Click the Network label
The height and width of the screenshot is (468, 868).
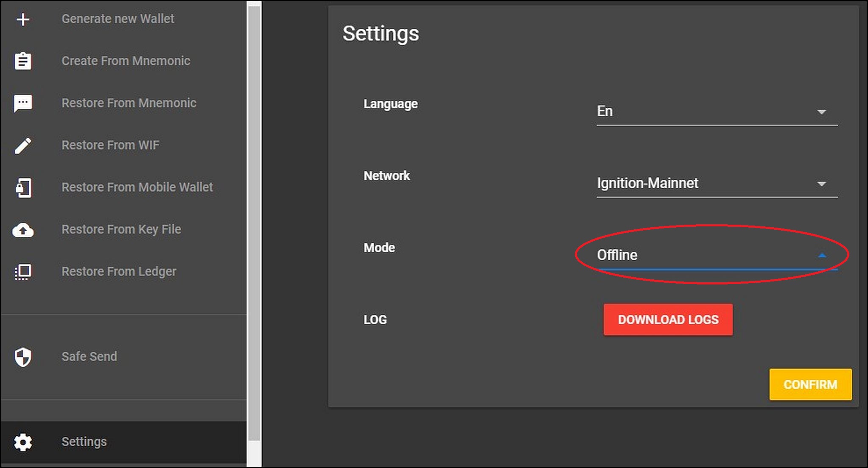386,175
